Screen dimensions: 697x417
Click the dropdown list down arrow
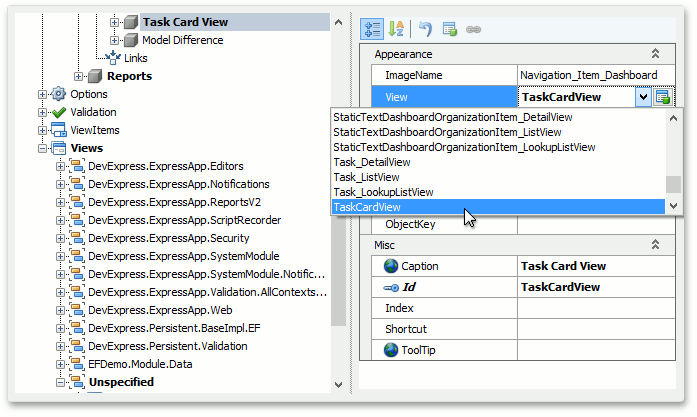pyautogui.click(x=673, y=206)
